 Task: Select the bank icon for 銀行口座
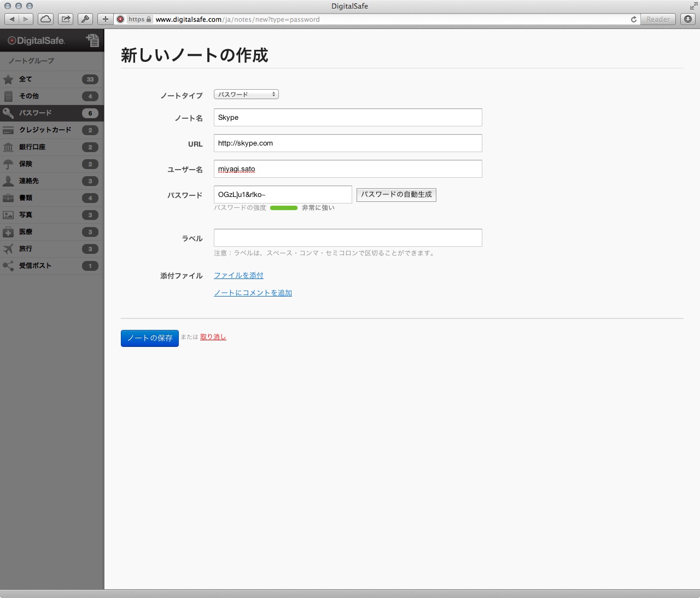[x=8, y=147]
